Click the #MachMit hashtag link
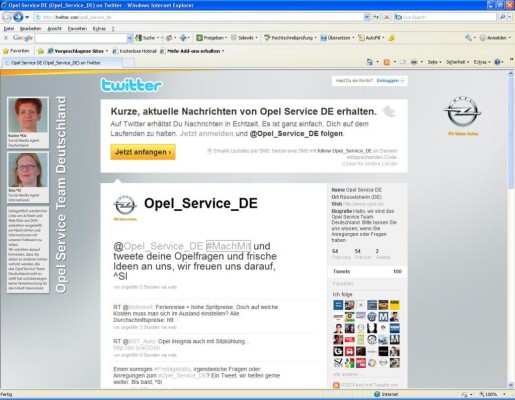 tap(228, 246)
